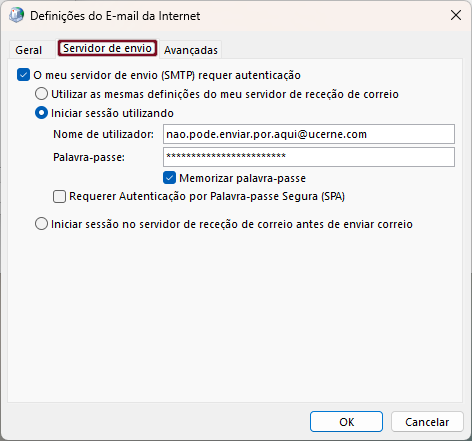Close the Definições do E-mail dialog

(x=456, y=15)
